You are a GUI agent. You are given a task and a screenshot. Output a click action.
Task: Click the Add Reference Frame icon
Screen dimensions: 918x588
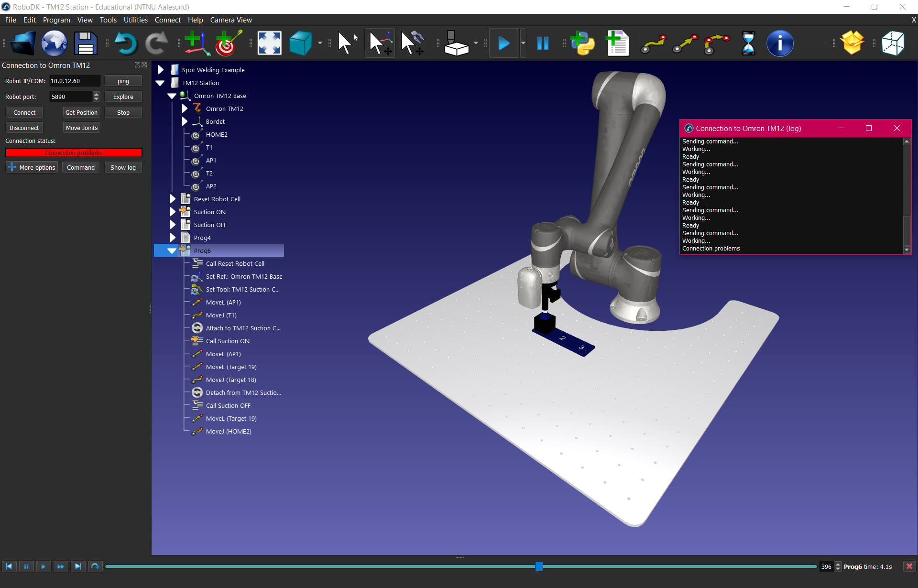coord(197,43)
